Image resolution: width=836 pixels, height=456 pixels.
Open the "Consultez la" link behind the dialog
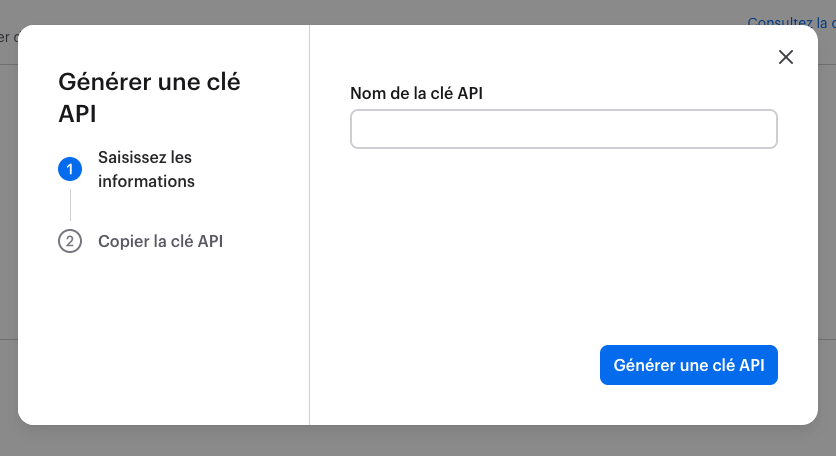[791, 21]
